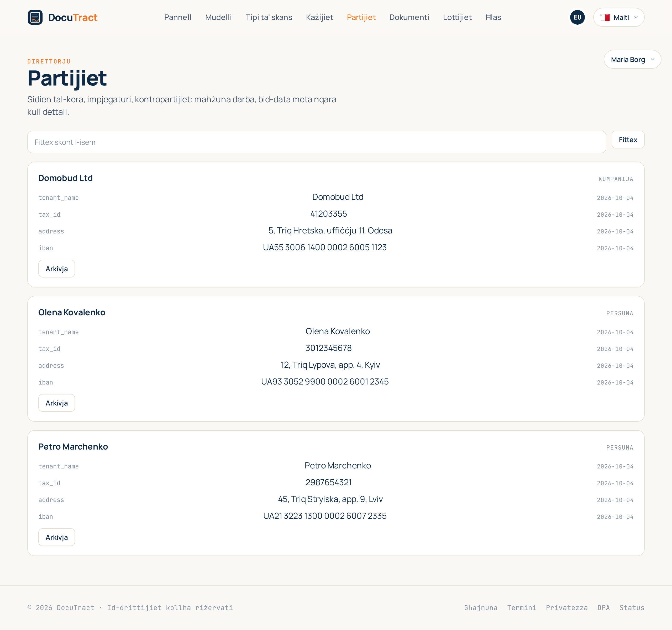Open the Mudelli nav item

[x=218, y=17]
